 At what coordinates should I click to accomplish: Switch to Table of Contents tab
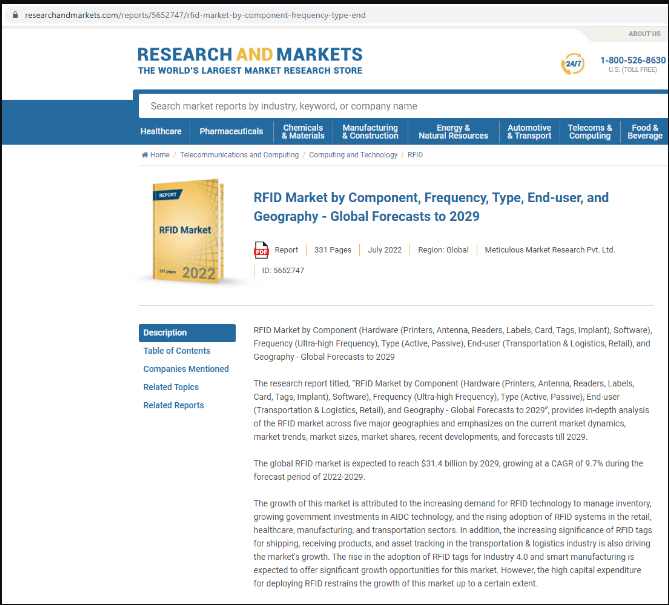click(x=177, y=351)
